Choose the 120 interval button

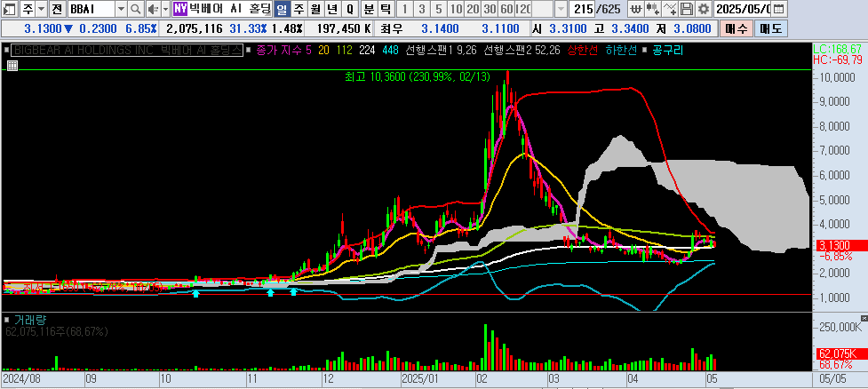(x=522, y=8)
